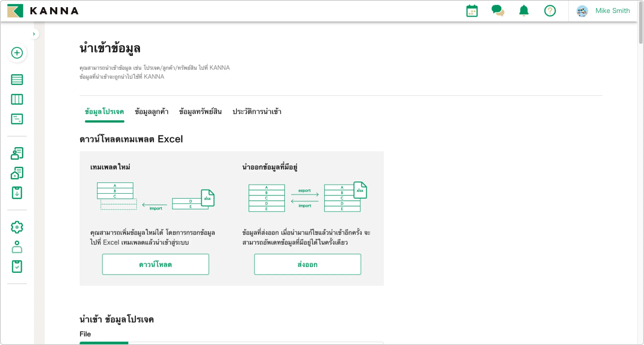Click the add new plus icon
This screenshot has width=644, height=345.
(17, 53)
